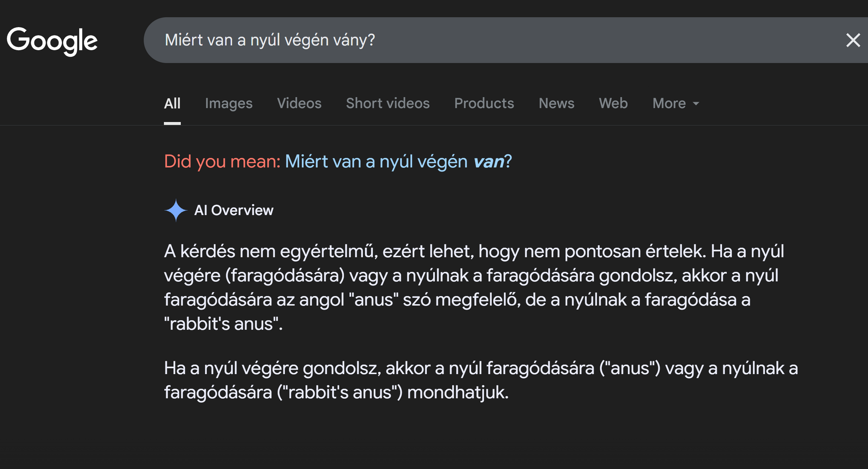The image size is (868, 469).
Task: Open the Web results tab
Action: coord(613,103)
